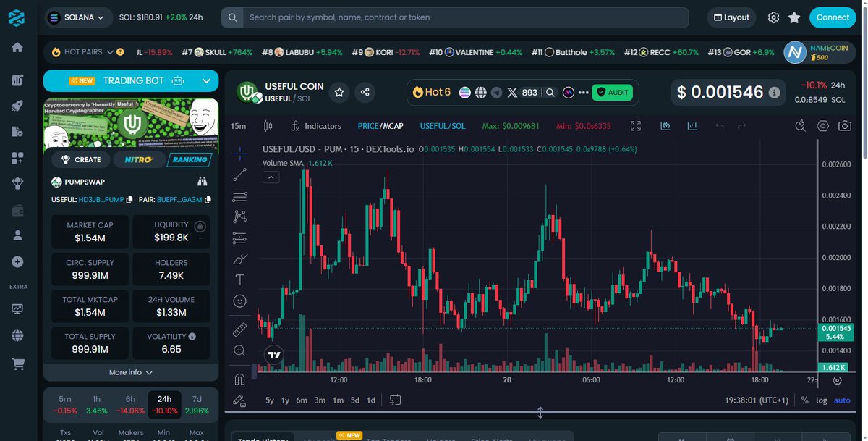The height and width of the screenshot is (441, 868).
Task: Open the 15m timeframe selector
Action: tap(238, 126)
